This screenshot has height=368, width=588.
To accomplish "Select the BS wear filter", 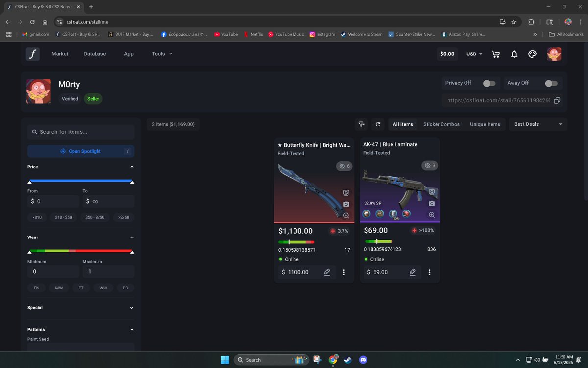I will point(125,288).
